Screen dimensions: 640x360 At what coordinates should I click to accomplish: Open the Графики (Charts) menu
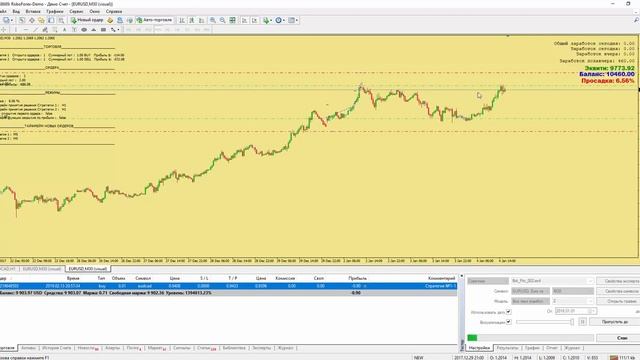55,11
